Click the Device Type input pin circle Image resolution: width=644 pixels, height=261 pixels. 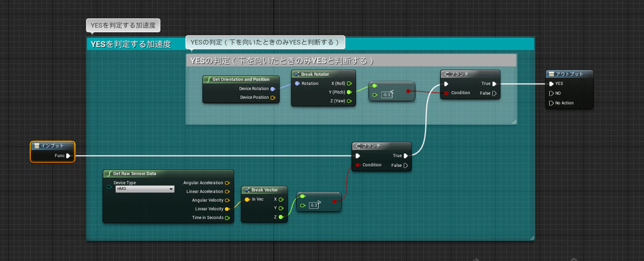pyautogui.click(x=109, y=187)
